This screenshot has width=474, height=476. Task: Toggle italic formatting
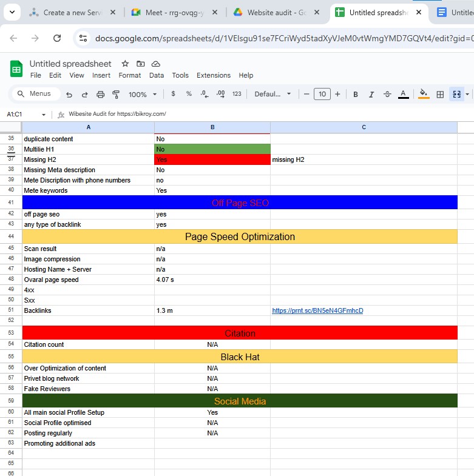coord(371,94)
